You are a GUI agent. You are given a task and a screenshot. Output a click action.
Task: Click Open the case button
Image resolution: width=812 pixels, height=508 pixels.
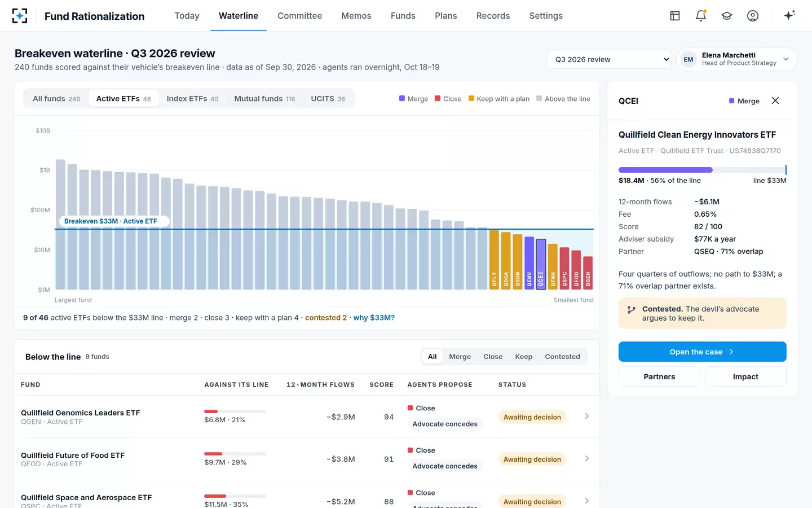[702, 352]
